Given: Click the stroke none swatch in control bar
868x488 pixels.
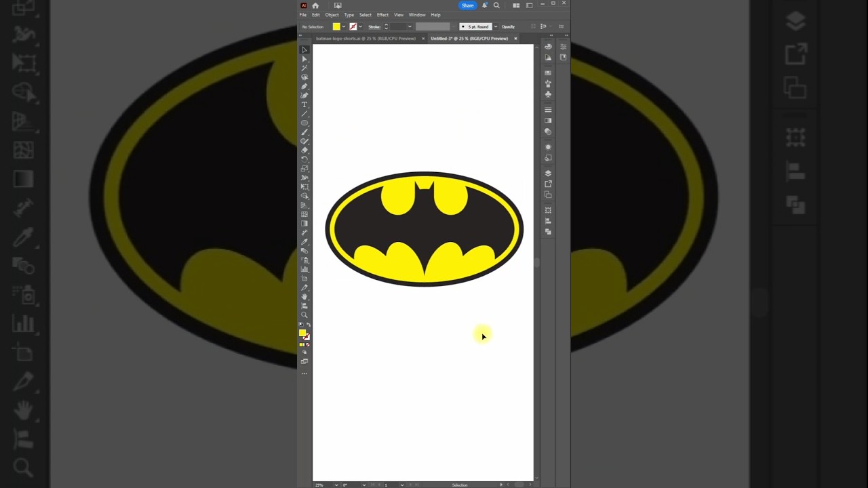Looking at the screenshot, I should point(353,26).
